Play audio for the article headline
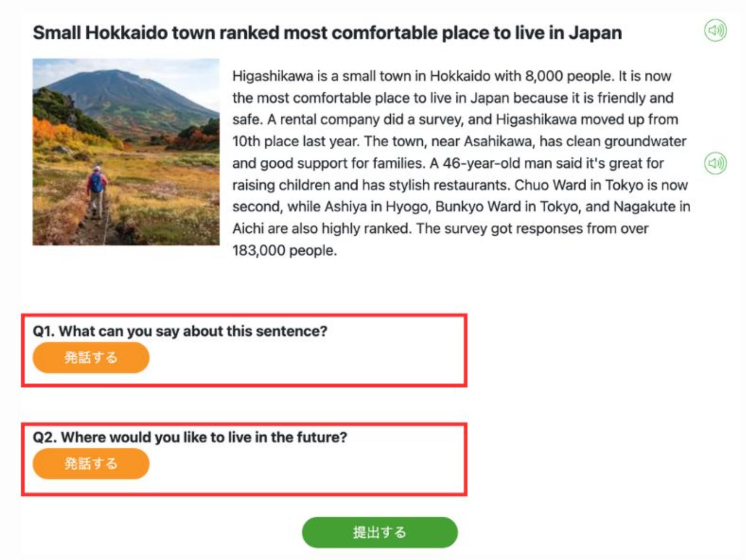This screenshot has height=560, width=746. [715, 31]
